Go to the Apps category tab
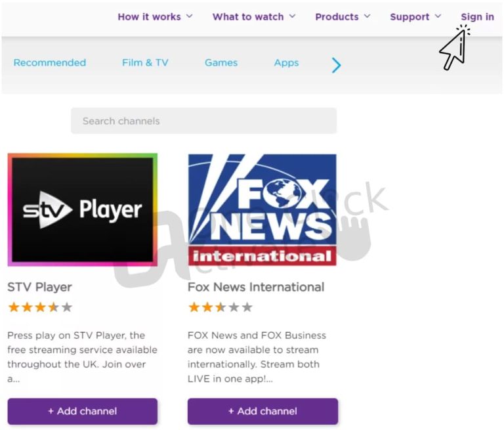The image size is (504, 430). pos(286,62)
